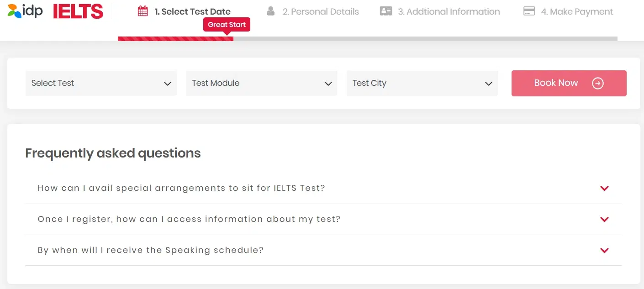Expand the Speaking schedule FAQ question
This screenshot has width=644, height=289.
point(604,250)
